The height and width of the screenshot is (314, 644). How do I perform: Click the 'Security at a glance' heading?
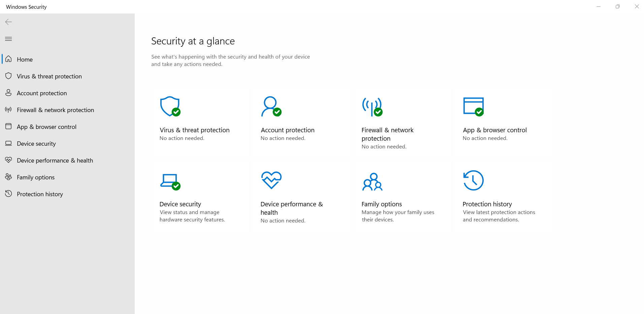(193, 41)
